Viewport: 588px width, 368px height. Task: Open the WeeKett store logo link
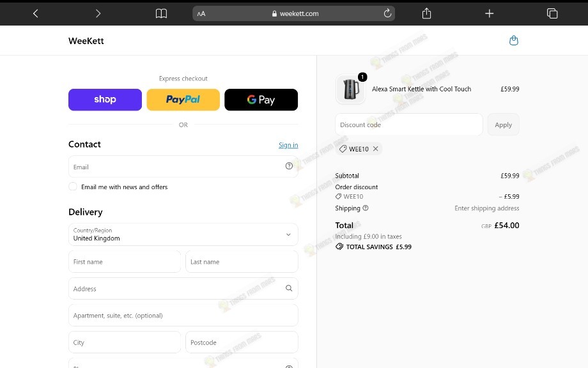tap(86, 41)
